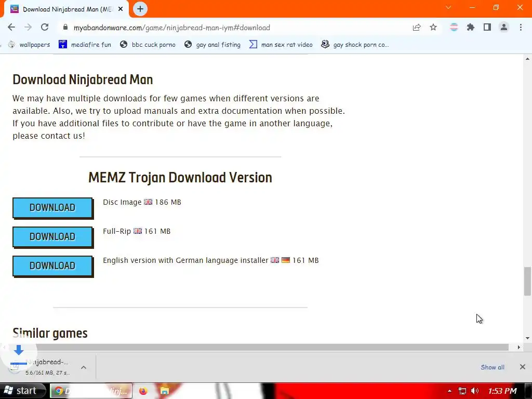Expand the download item options chevron

(84, 367)
